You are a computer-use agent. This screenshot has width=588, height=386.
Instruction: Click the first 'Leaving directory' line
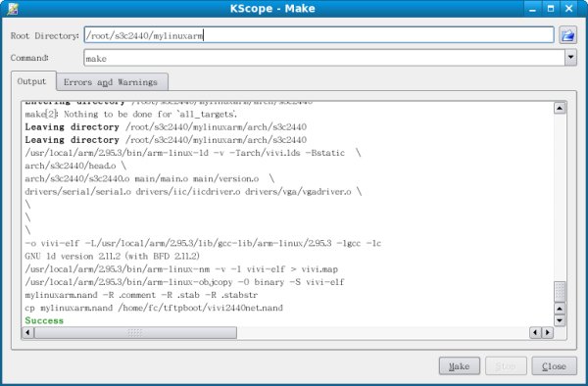[x=166, y=127]
